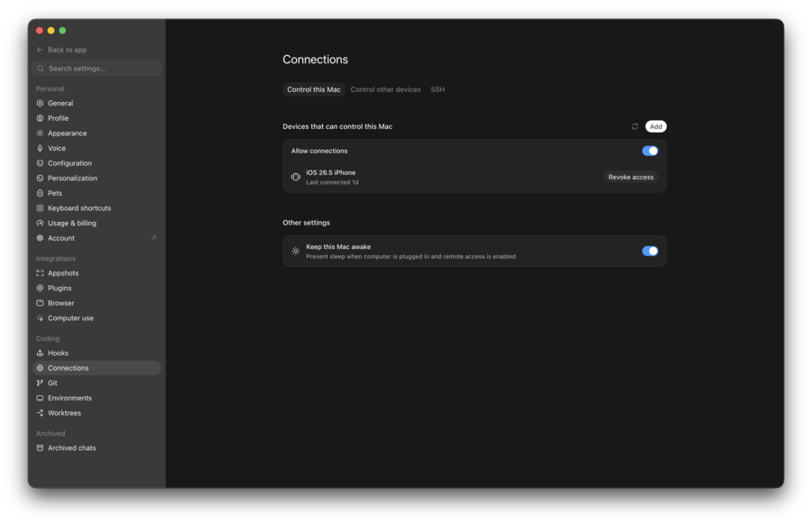
Task: Click the Archived chats box icon
Action: [x=40, y=447]
